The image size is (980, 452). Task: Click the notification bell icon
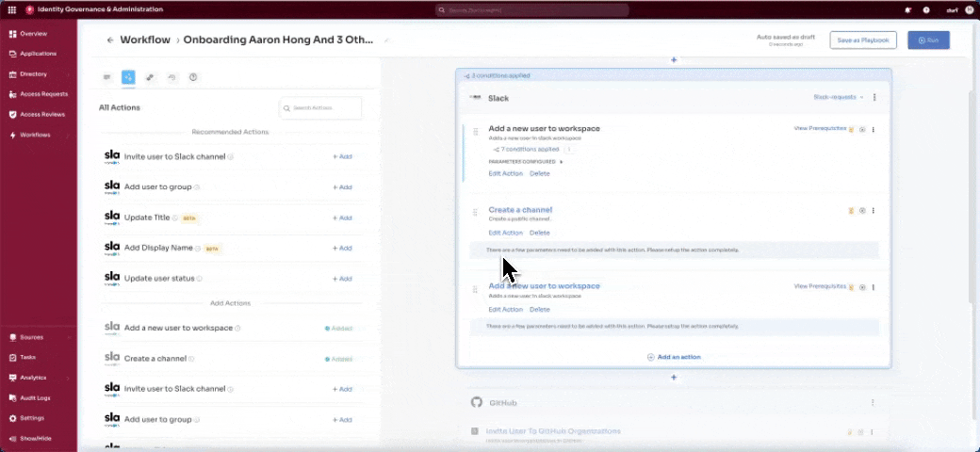(907, 10)
